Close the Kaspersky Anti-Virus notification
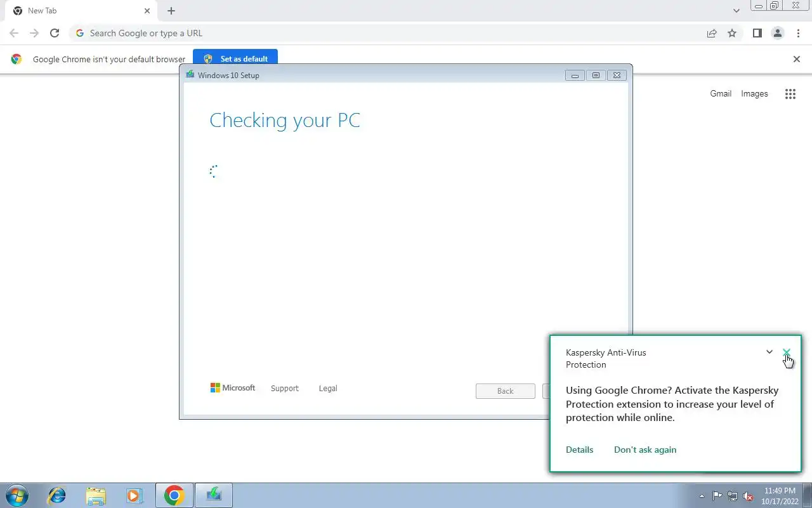This screenshot has width=812, height=508. [787, 352]
